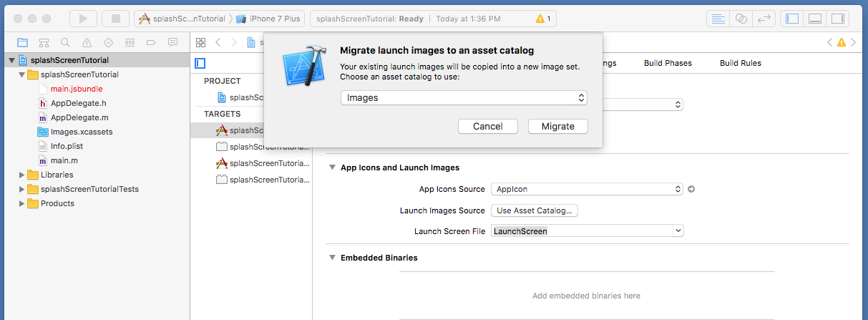868x320 pixels.
Task: Open the Find navigator magnifier icon
Action: click(65, 42)
